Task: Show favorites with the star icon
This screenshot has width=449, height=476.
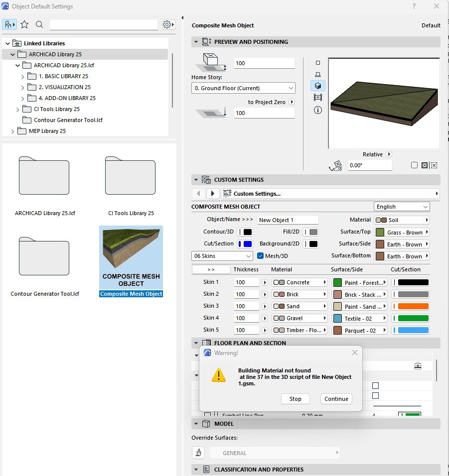Action: tap(24, 24)
